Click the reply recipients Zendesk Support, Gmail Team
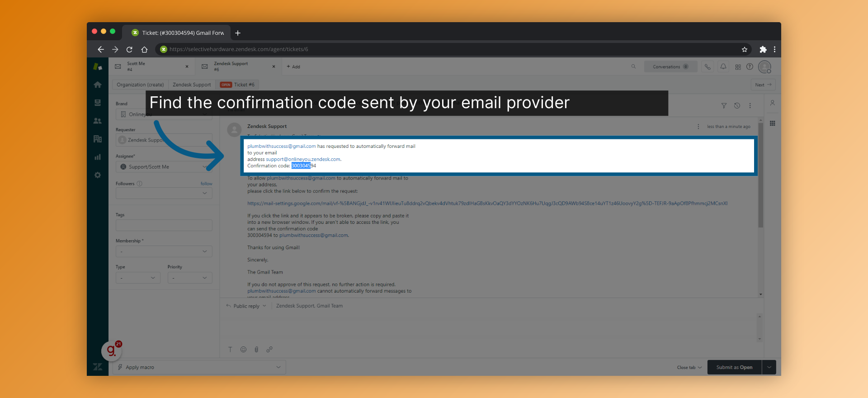Viewport: 868px width, 398px height. tap(309, 306)
